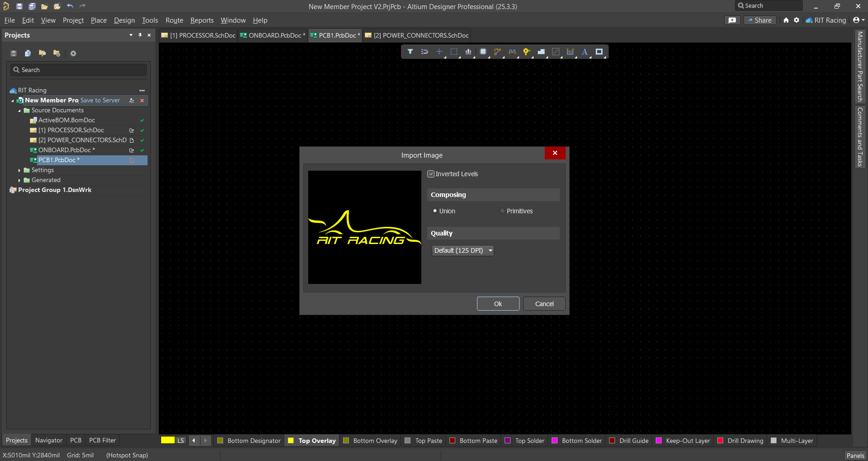Choose the dashed rectangle selection tool
The image size is (868, 461).
tap(454, 52)
